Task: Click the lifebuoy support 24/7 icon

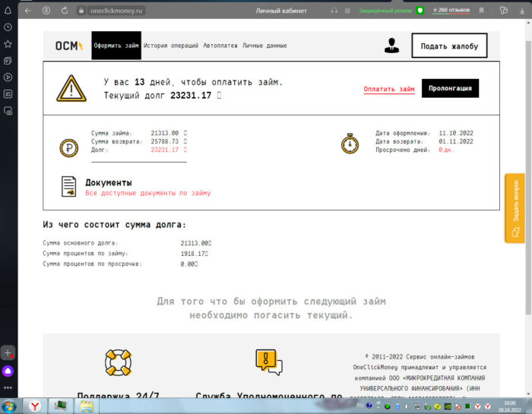Action: click(119, 362)
